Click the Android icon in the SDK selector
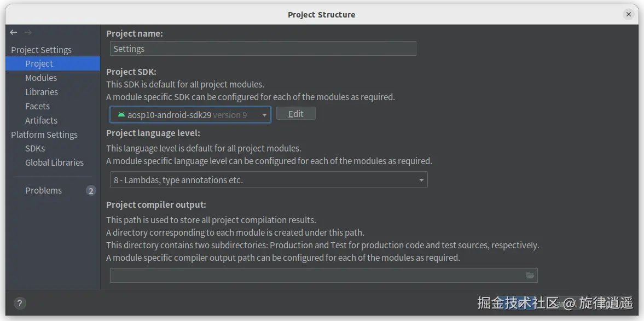Screen dimensions: 644x321 (x=121, y=114)
